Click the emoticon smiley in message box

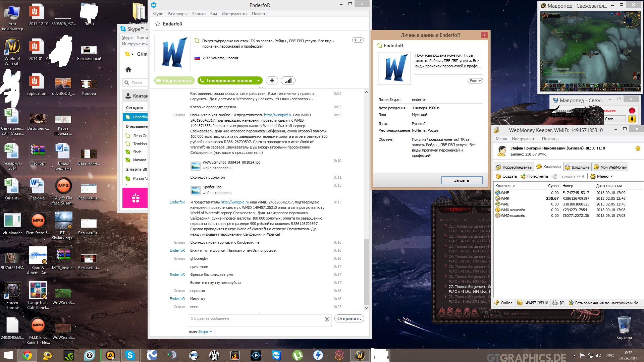(x=327, y=319)
